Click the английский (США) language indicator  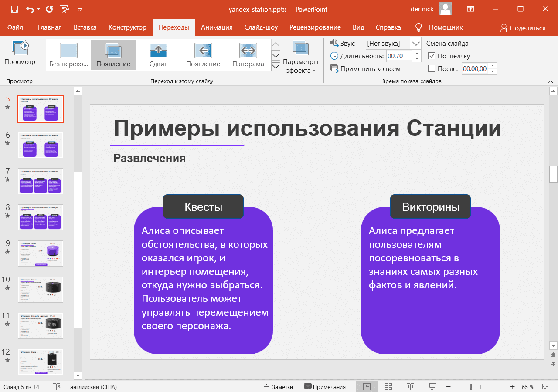click(x=93, y=387)
